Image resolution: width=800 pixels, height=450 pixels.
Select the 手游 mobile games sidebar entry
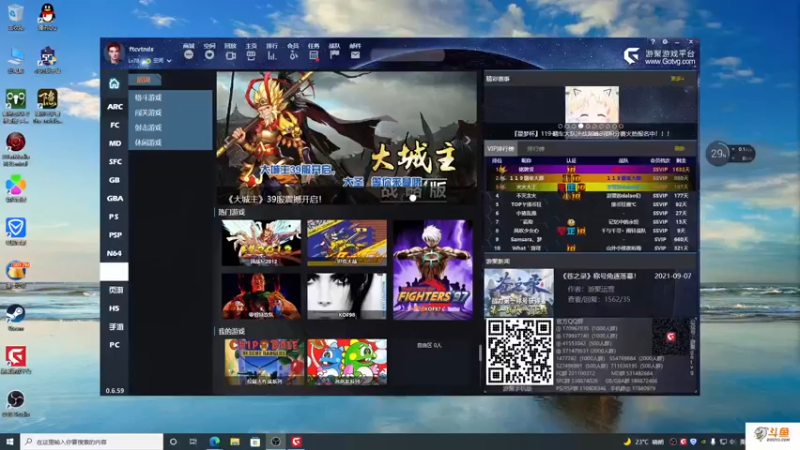(x=114, y=327)
